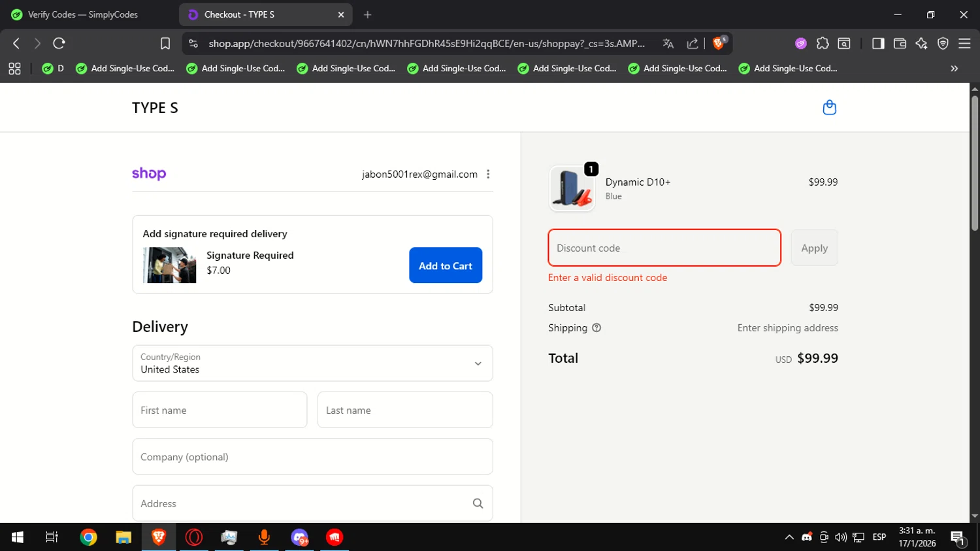980x551 pixels.
Task: Open the three-dot menu beside the email
Action: (x=488, y=174)
